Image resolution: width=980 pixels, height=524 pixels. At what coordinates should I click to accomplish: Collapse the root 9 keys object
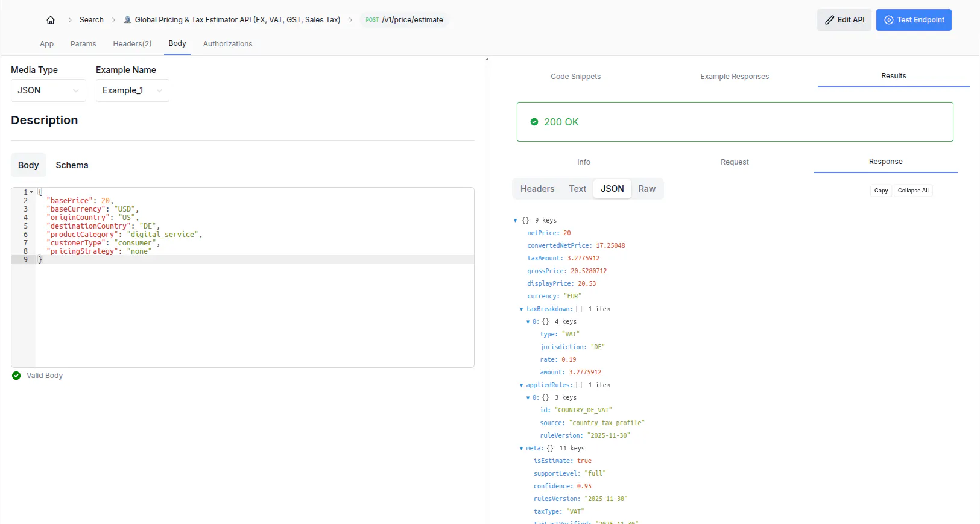click(x=515, y=221)
